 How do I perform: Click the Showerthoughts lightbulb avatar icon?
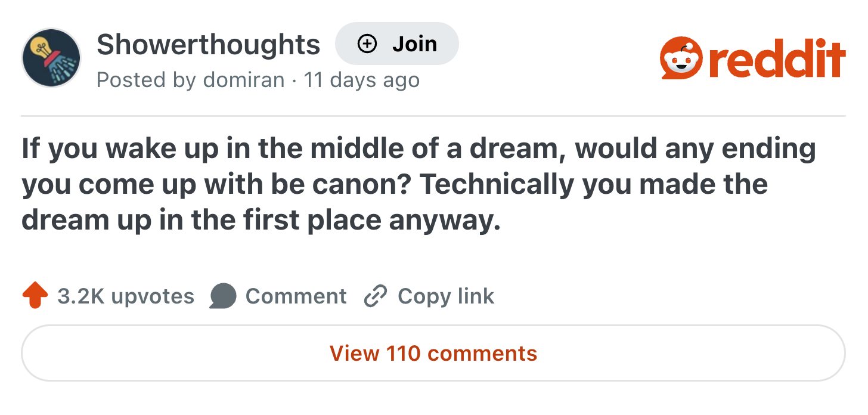51,58
